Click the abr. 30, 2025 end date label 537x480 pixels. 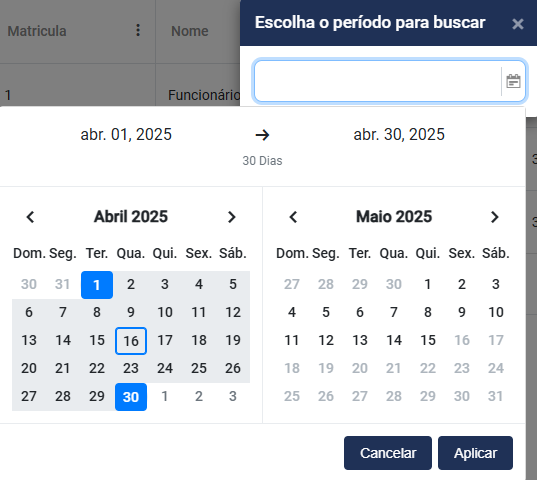399,135
